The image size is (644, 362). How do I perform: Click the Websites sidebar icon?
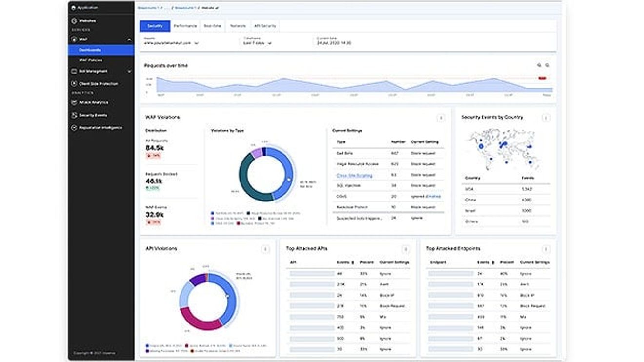coord(74,21)
